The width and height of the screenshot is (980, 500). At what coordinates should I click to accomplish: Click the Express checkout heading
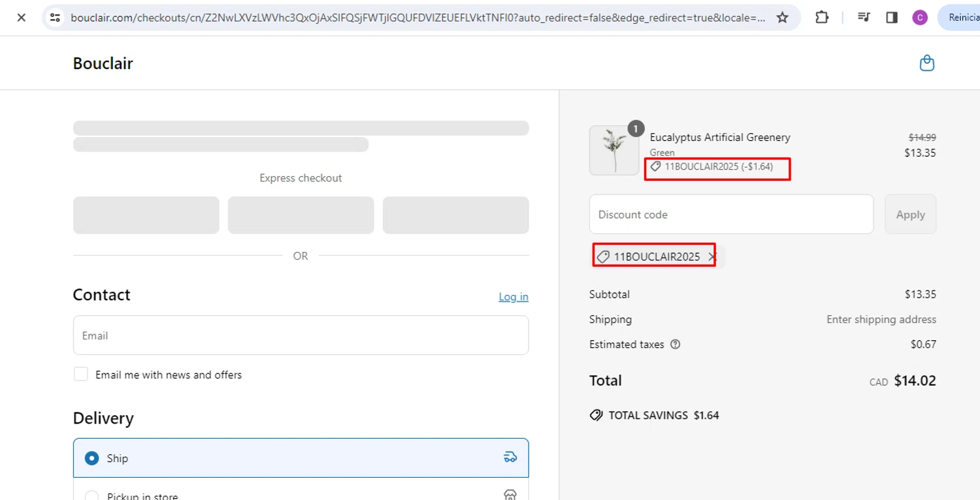(301, 178)
